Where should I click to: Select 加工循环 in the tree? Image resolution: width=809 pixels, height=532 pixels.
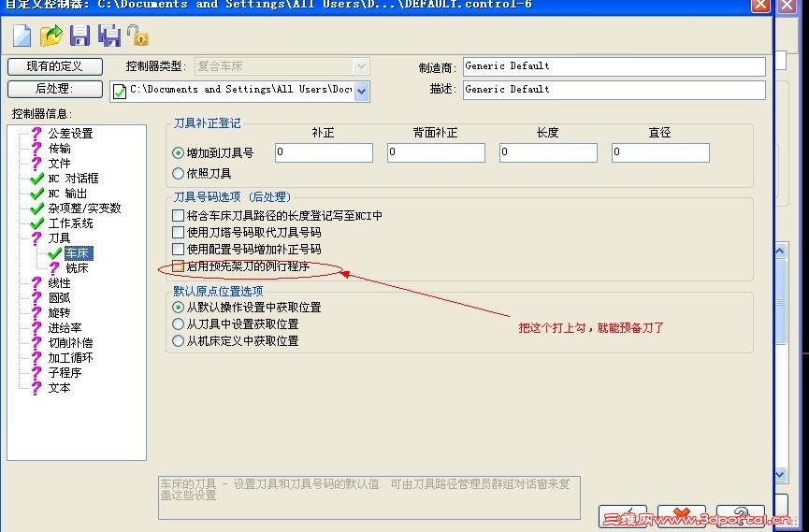[71, 358]
